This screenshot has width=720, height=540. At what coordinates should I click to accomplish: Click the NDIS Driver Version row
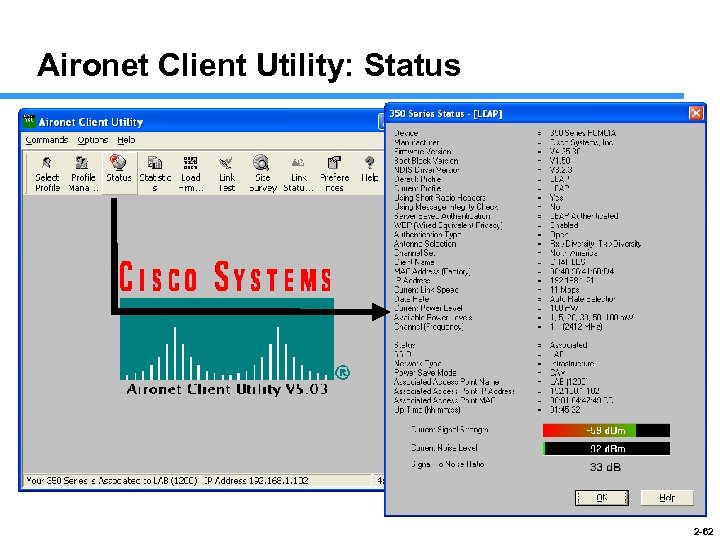(x=483, y=170)
